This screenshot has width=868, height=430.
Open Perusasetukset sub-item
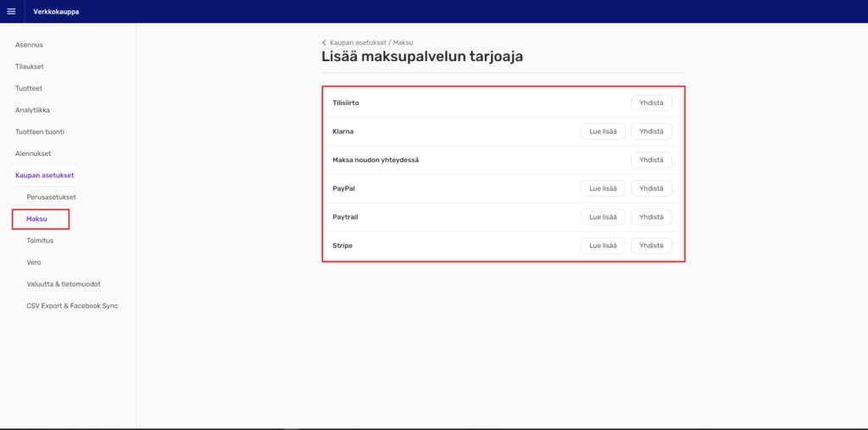tap(51, 197)
